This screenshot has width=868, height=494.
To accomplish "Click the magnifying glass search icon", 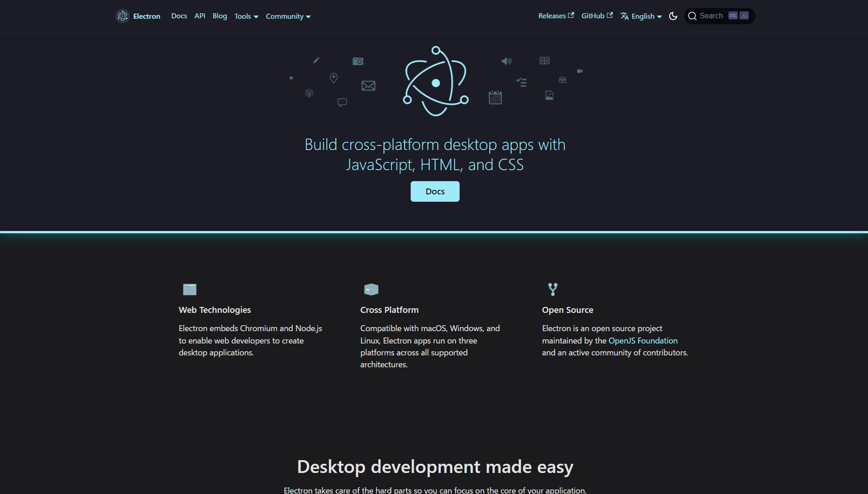I will click(692, 16).
